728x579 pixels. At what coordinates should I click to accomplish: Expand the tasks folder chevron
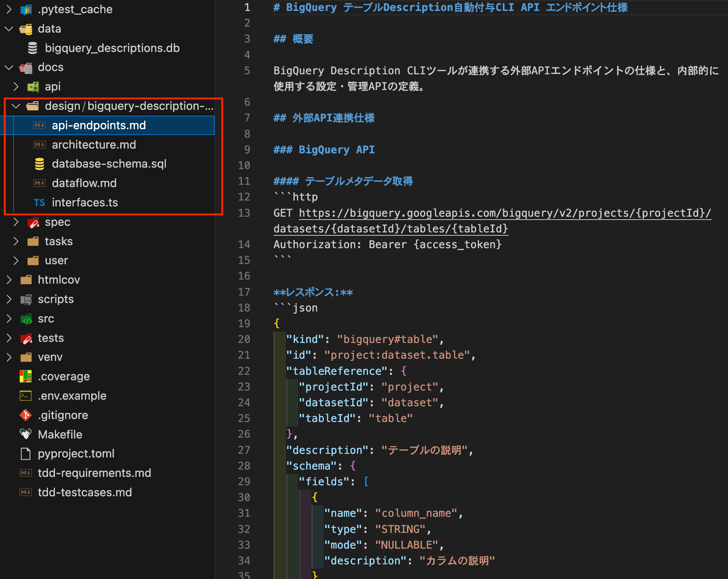coord(16,241)
